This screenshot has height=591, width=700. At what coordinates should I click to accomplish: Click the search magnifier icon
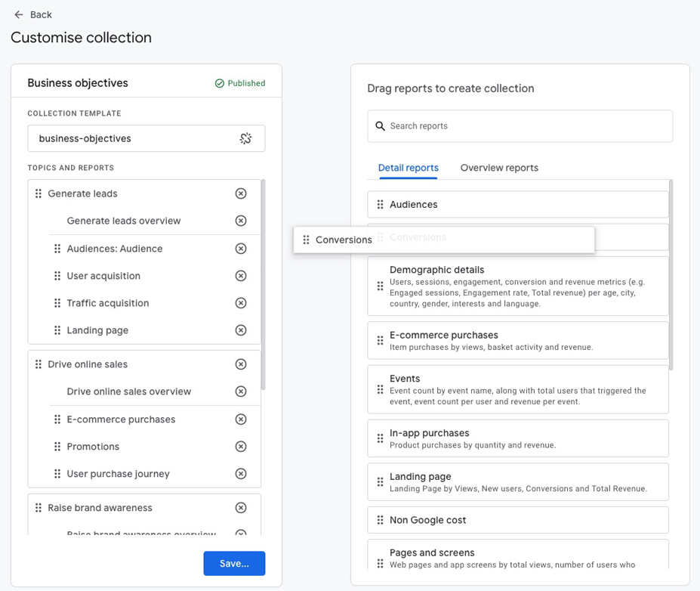(x=380, y=126)
